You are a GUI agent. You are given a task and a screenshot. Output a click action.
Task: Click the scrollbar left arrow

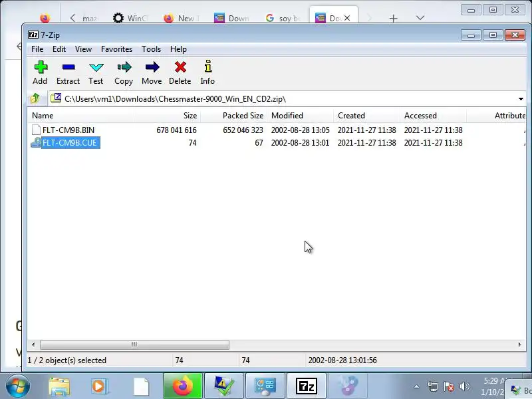point(33,344)
